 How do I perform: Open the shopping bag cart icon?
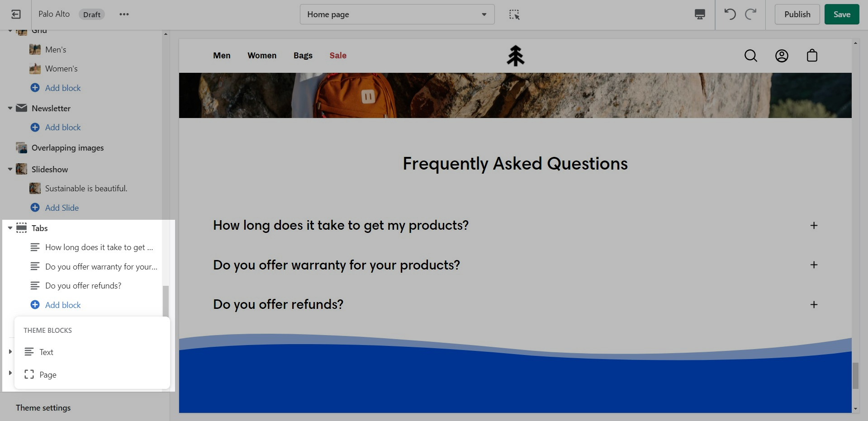point(812,56)
